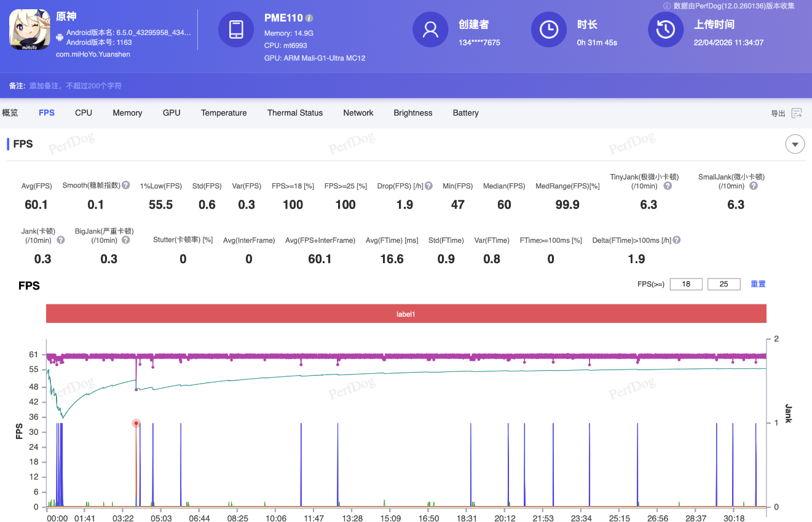Open the Thermal Status tab

294,113
